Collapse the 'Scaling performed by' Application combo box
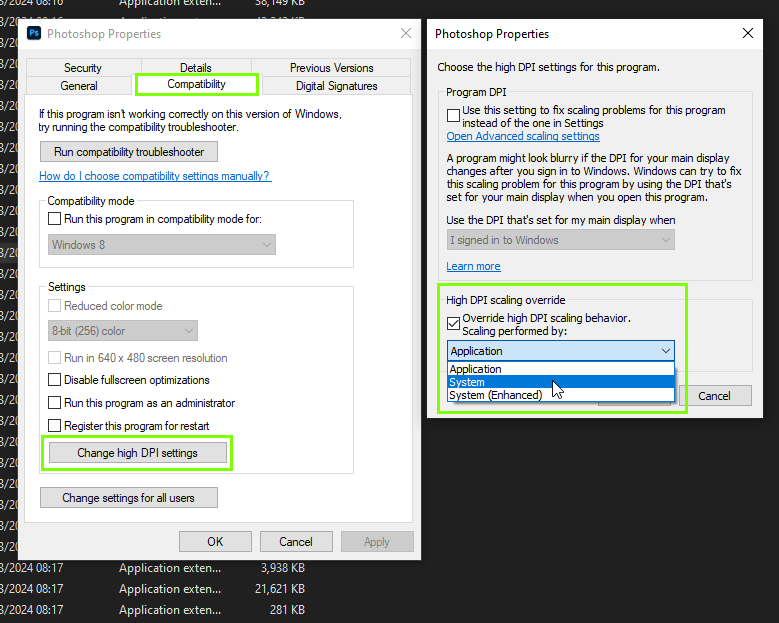The width and height of the screenshot is (779, 623). coord(560,351)
